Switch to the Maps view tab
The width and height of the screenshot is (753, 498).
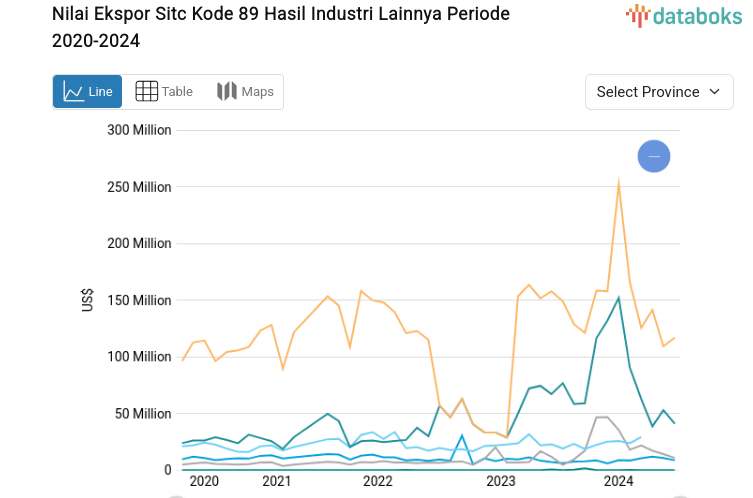245,92
